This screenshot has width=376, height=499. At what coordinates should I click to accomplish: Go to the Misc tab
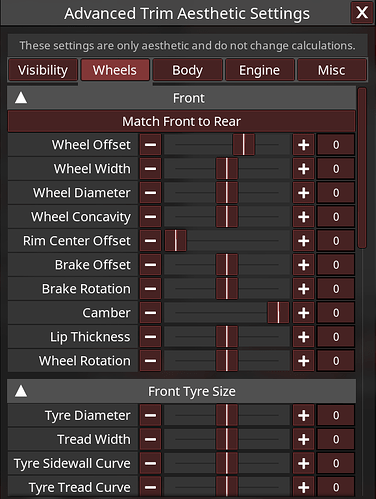point(332,70)
